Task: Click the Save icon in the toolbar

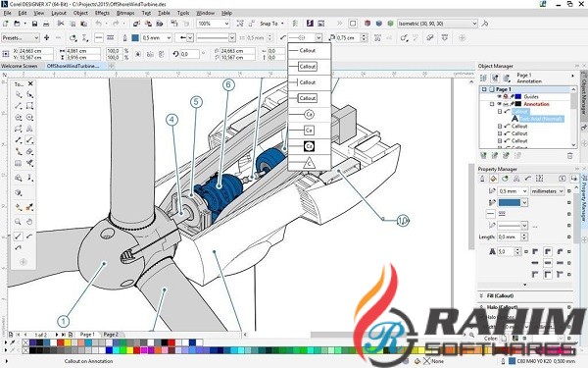Action: click(x=34, y=24)
